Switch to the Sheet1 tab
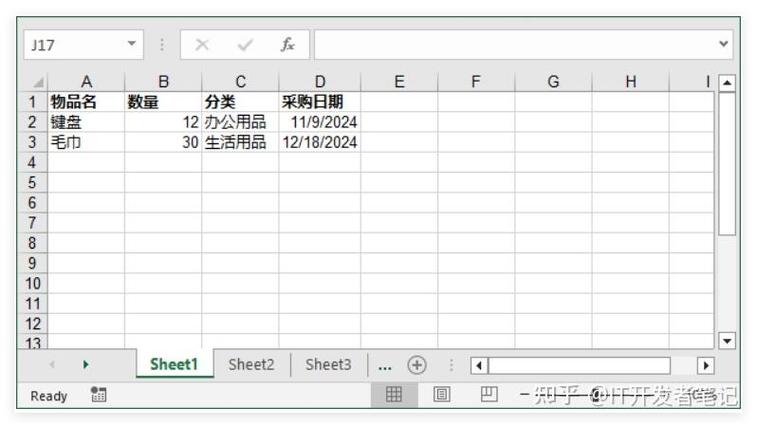 click(174, 364)
